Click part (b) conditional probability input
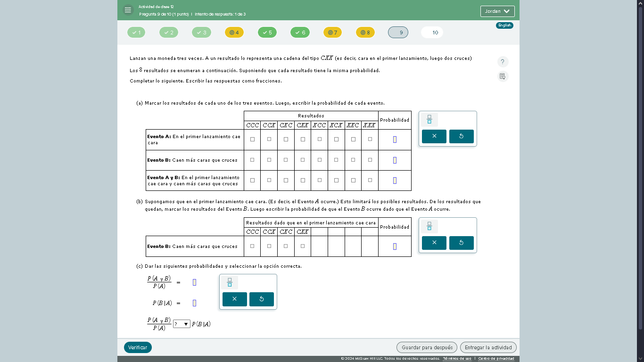The height and width of the screenshot is (362, 644). (395, 247)
